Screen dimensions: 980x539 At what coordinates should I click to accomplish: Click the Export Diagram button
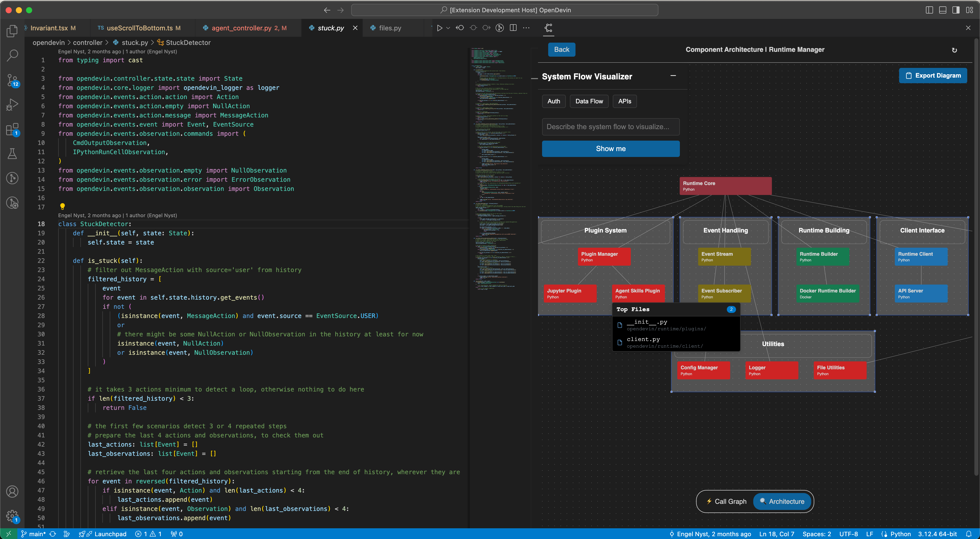pos(933,75)
